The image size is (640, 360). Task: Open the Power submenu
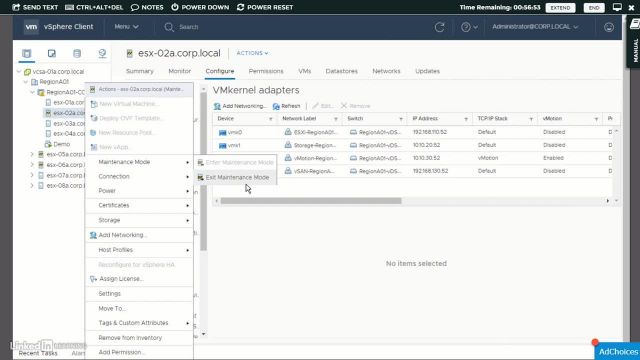pyautogui.click(x=139, y=191)
